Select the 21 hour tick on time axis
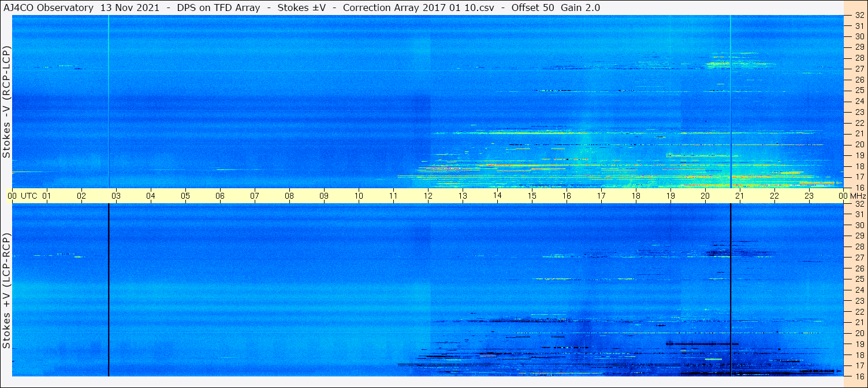The width and height of the screenshot is (868, 388). click(x=740, y=196)
